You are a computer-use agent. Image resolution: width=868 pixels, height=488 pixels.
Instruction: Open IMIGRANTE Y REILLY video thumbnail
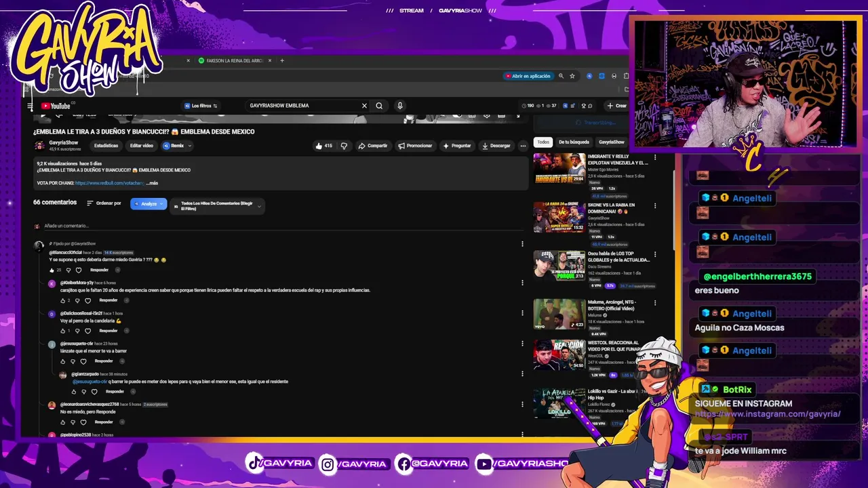tap(559, 168)
